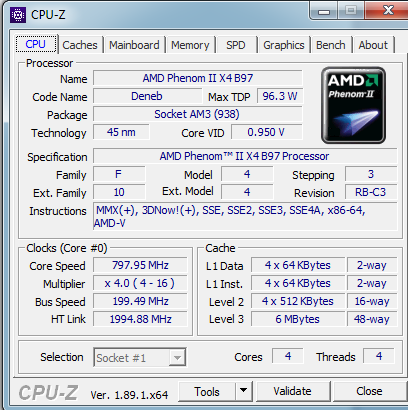Click the AMD Phenom II processor logo
Viewport: 408px width, 412px height.
pyautogui.click(x=353, y=105)
